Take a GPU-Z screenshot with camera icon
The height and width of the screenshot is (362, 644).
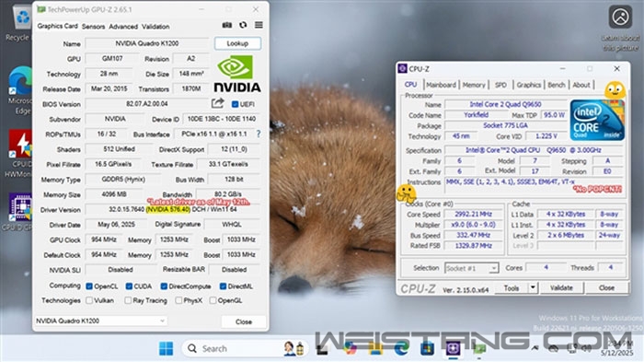tap(226, 25)
